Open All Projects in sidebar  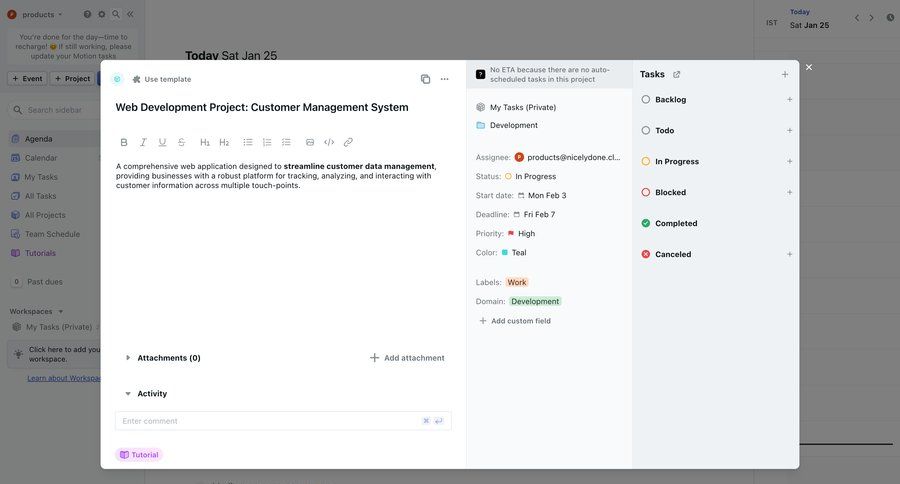point(45,215)
